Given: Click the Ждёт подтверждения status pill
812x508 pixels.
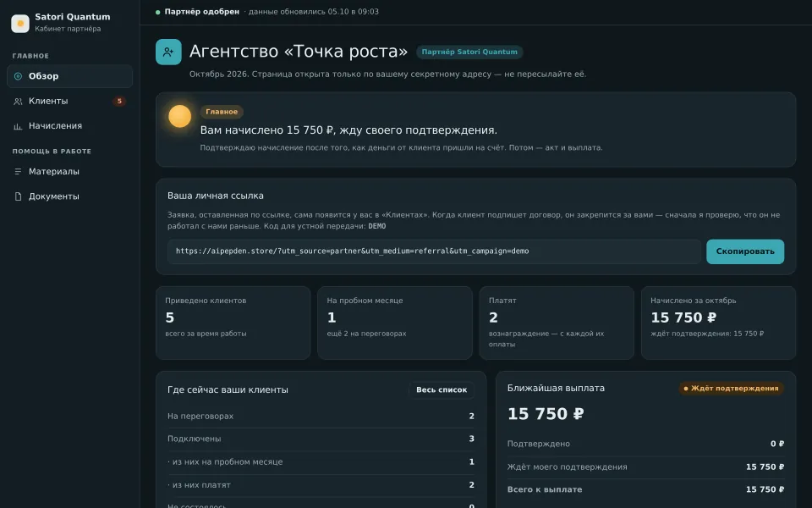Looking at the screenshot, I should (x=731, y=389).
